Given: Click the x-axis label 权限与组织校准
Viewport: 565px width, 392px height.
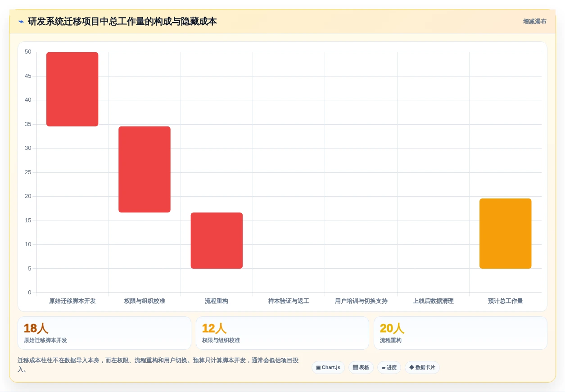Looking at the screenshot, I should pos(145,301).
